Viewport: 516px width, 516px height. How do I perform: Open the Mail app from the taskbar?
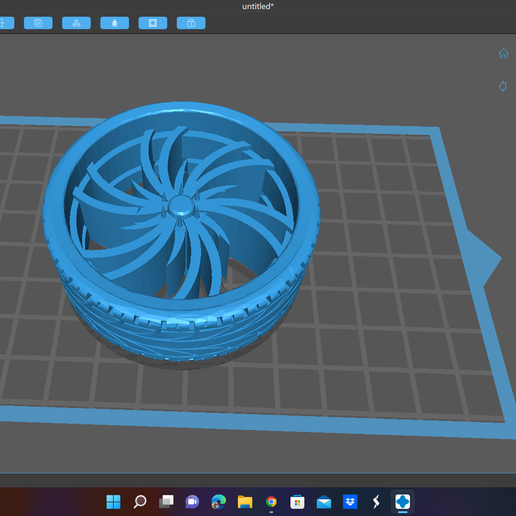(324, 502)
